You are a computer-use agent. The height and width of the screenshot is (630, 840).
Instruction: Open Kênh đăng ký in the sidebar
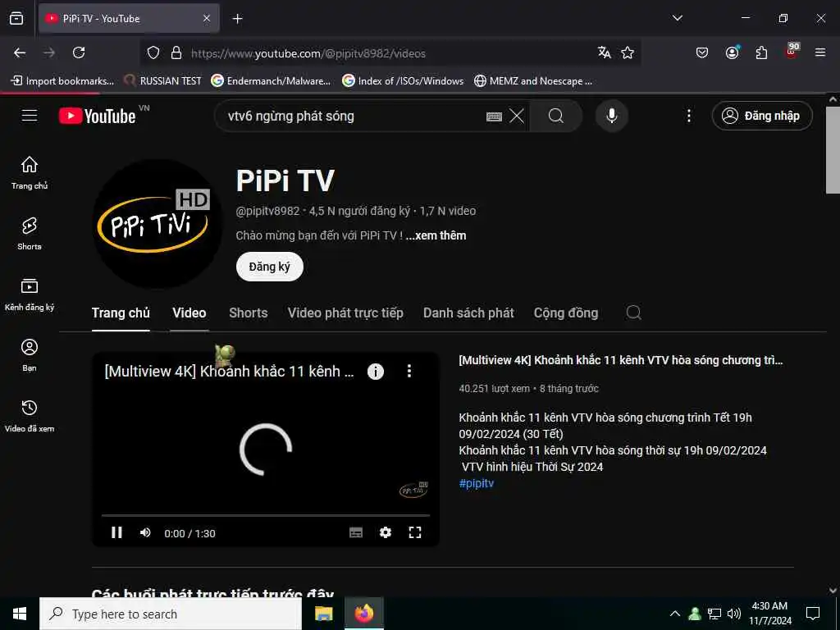pyautogui.click(x=30, y=294)
